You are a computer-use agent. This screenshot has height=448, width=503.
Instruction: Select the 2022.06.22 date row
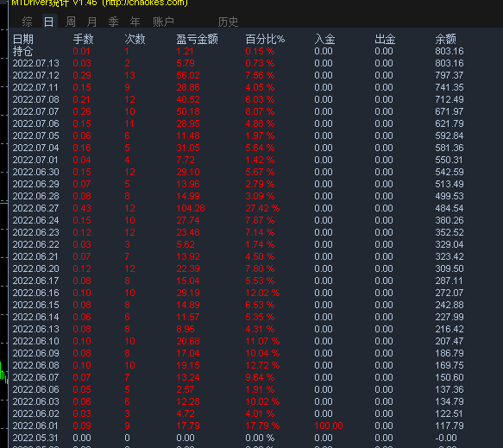tap(36, 244)
